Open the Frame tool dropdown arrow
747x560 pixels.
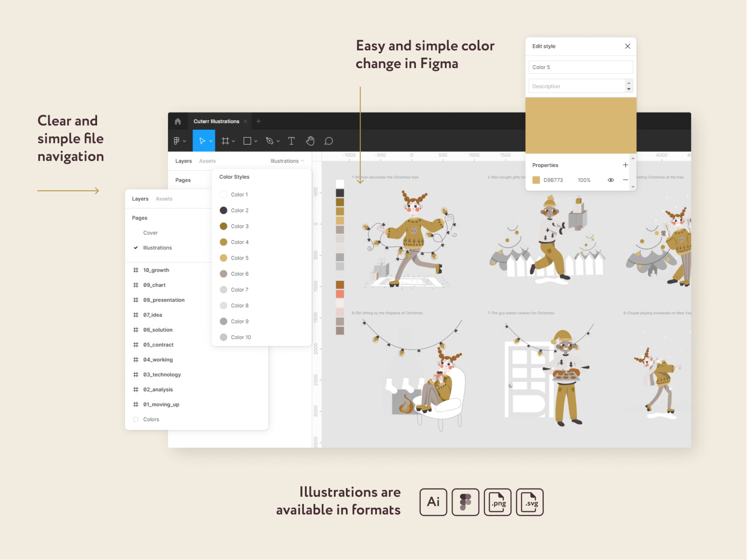233,141
